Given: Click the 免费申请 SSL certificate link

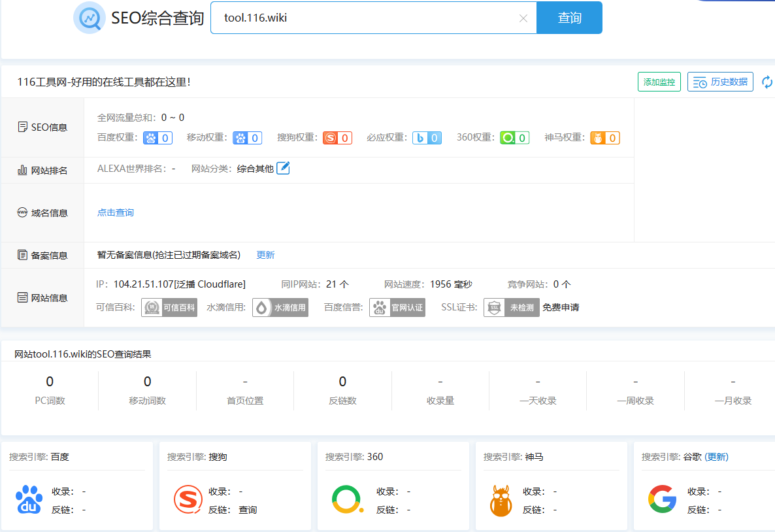Looking at the screenshot, I should point(560,308).
